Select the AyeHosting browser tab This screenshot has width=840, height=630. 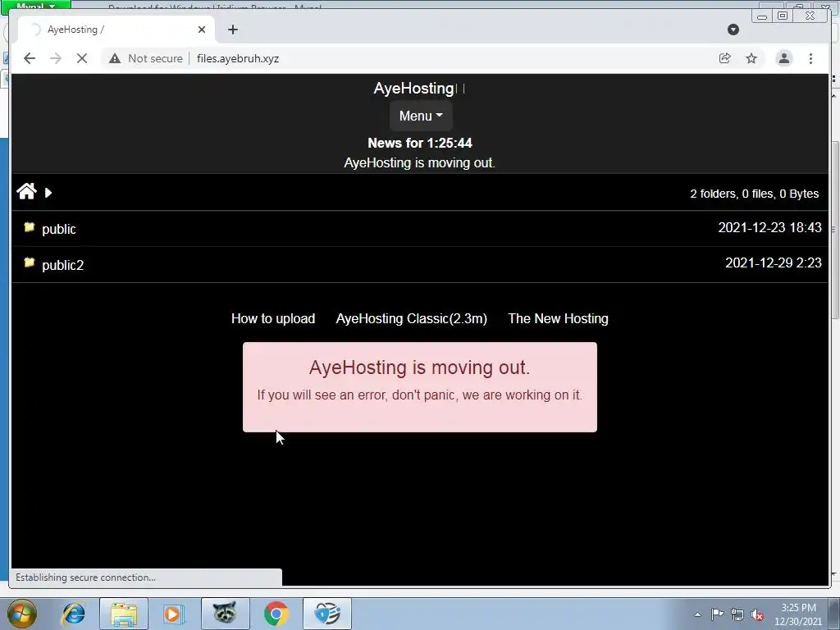coord(116,30)
